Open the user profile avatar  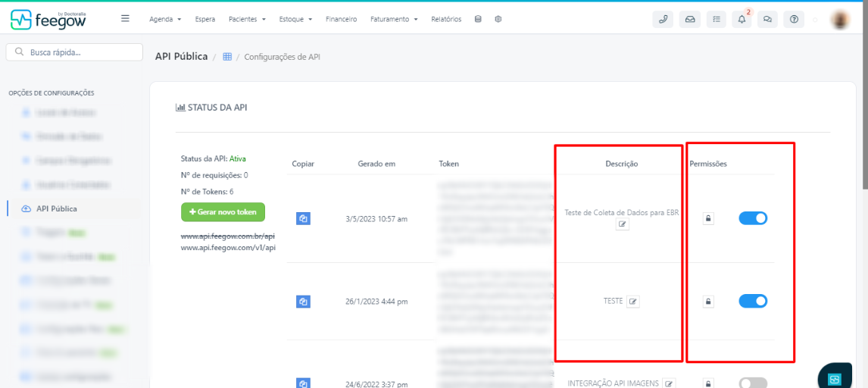coord(840,20)
